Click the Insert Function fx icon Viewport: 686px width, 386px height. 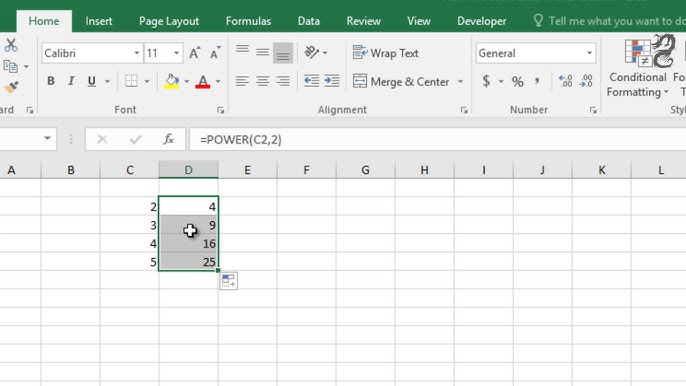[x=168, y=139]
